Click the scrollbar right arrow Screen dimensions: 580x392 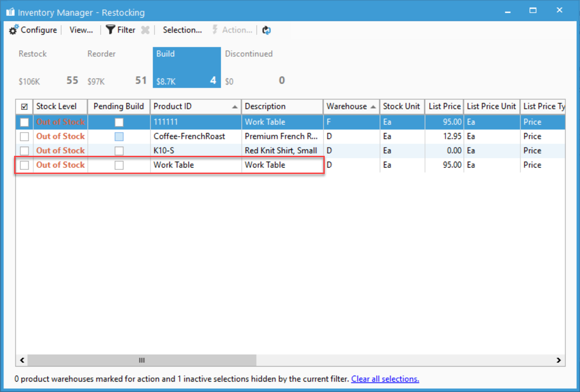pos(559,360)
